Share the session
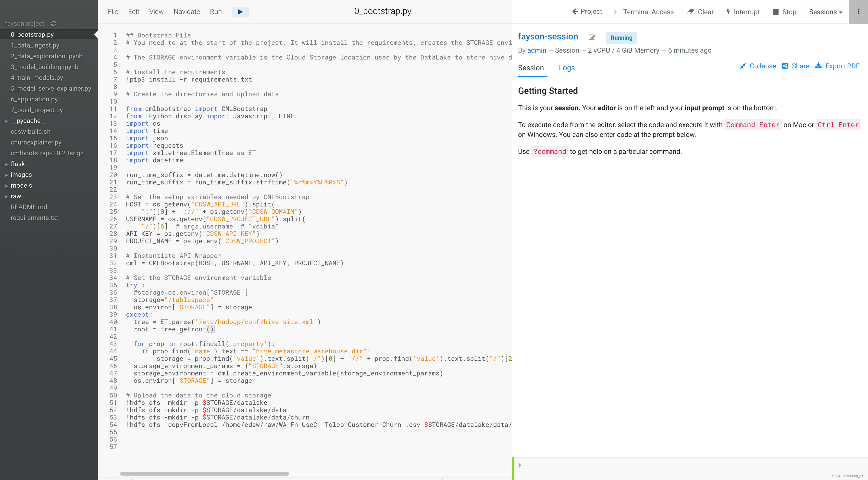 pos(795,66)
